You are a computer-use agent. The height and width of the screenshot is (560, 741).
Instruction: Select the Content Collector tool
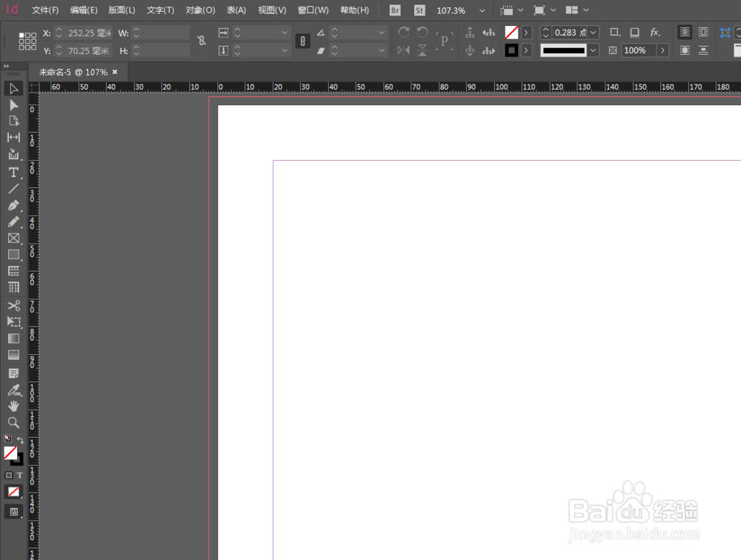[13, 154]
